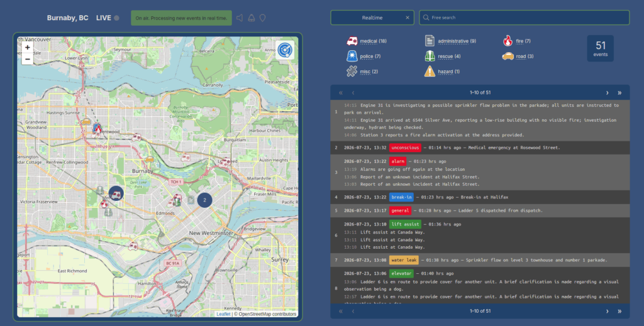The height and width of the screenshot is (326, 644).
Task: Click the 'On air' status banner
Action: (181, 18)
